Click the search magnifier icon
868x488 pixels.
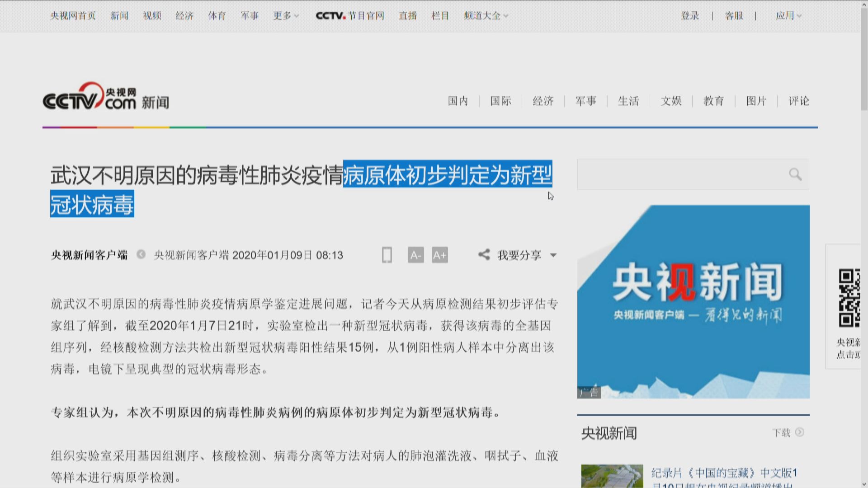(795, 174)
